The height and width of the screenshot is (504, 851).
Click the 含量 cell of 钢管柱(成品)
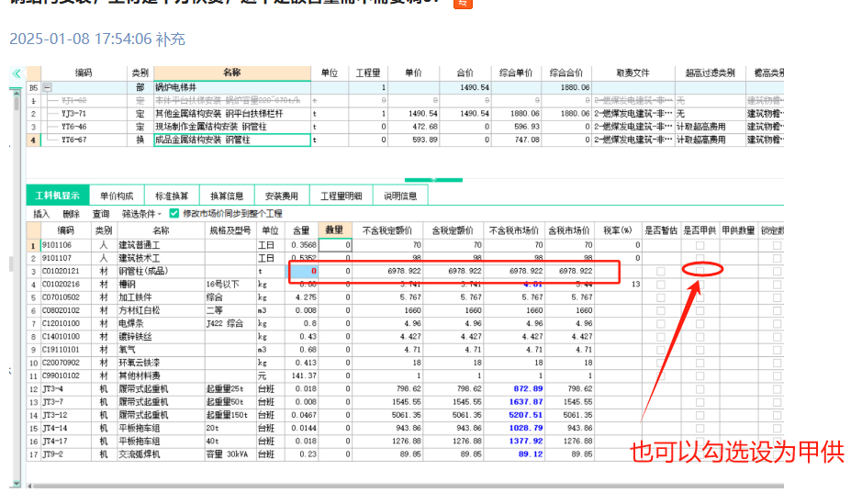click(302, 271)
